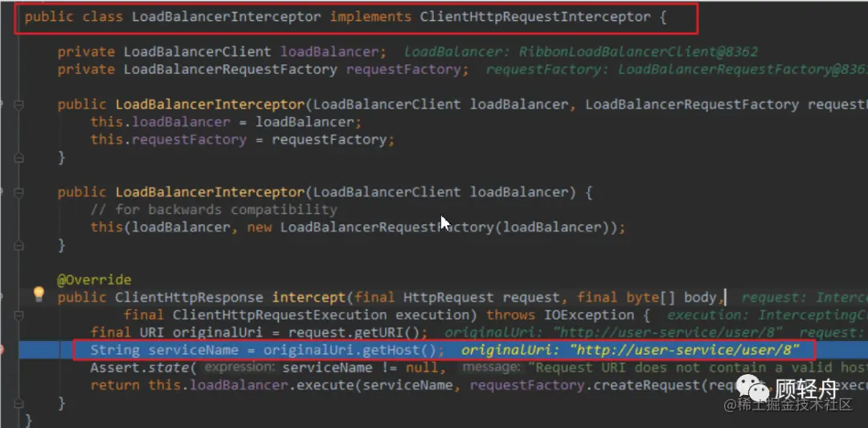Screen dimensions: 868x428
Task: Click fold end marker below this.requestFactory assignment
Action: pos(18,158)
